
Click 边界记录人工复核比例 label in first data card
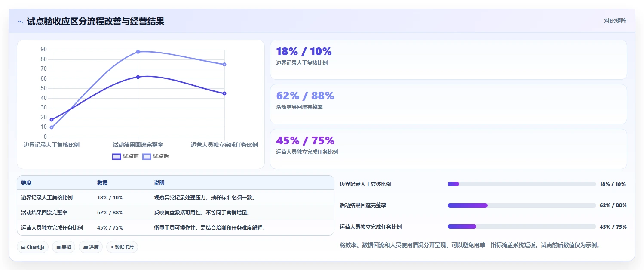(302, 62)
